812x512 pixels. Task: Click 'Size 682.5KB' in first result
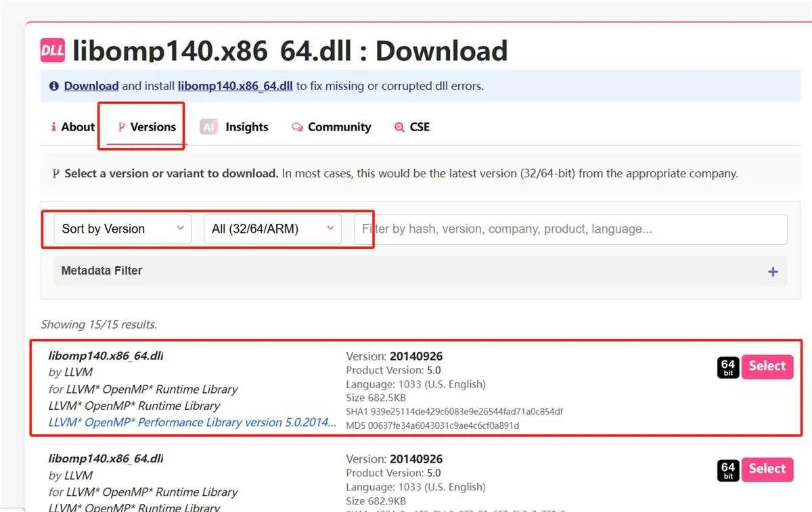point(376,398)
